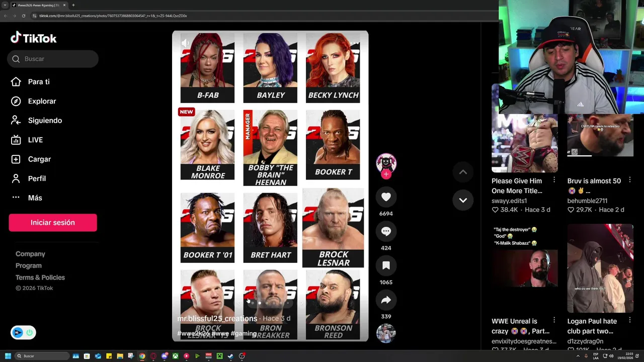Go back in browser history
Screen dimensions: 644x362
pyautogui.click(x=5, y=16)
